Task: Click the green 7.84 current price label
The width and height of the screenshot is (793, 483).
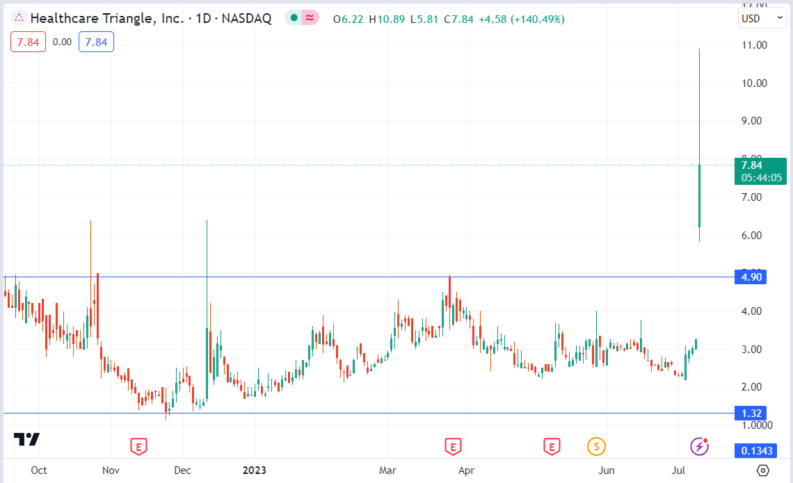Action: tap(758, 170)
